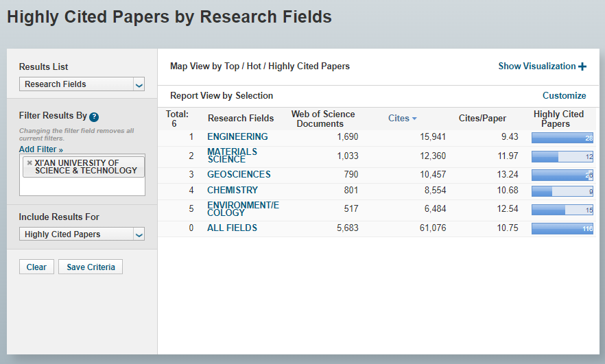Select the 517 documents value
605x364 pixels.
351,208
